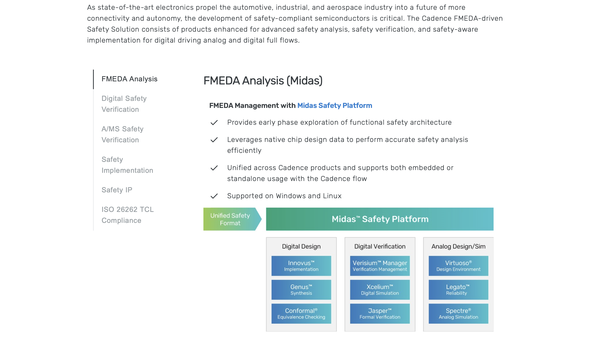Click the Spectre Analog Simulation tile

(x=458, y=314)
